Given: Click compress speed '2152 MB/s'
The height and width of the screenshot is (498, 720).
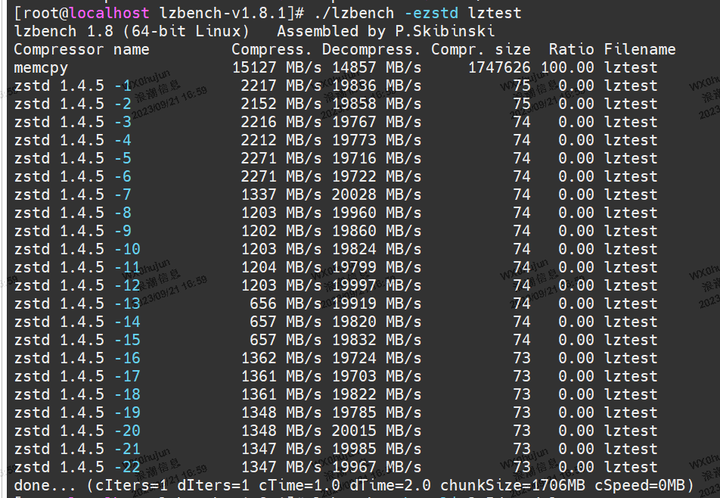Looking at the screenshot, I should coord(281,104).
